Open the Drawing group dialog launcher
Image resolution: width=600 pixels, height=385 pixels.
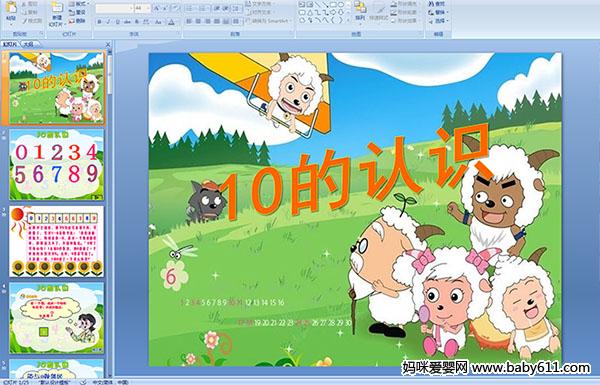[x=421, y=33]
